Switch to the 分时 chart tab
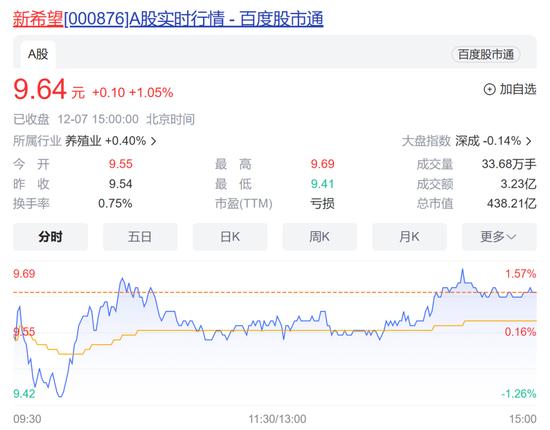 [x=51, y=237]
